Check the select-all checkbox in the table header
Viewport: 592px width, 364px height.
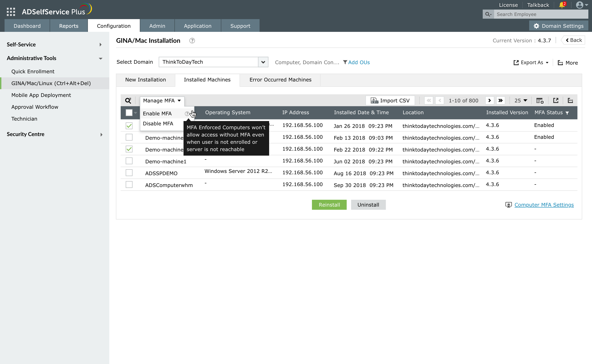coord(128,112)
